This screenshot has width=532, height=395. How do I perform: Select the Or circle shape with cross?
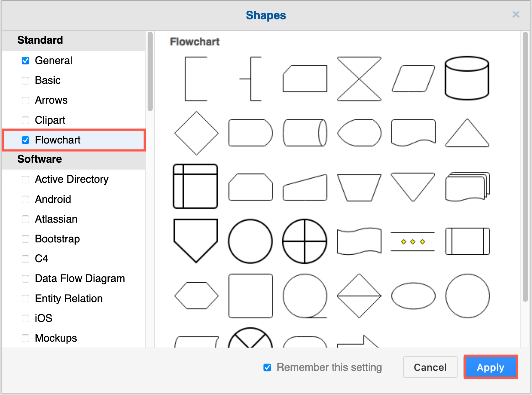(304, 241)
